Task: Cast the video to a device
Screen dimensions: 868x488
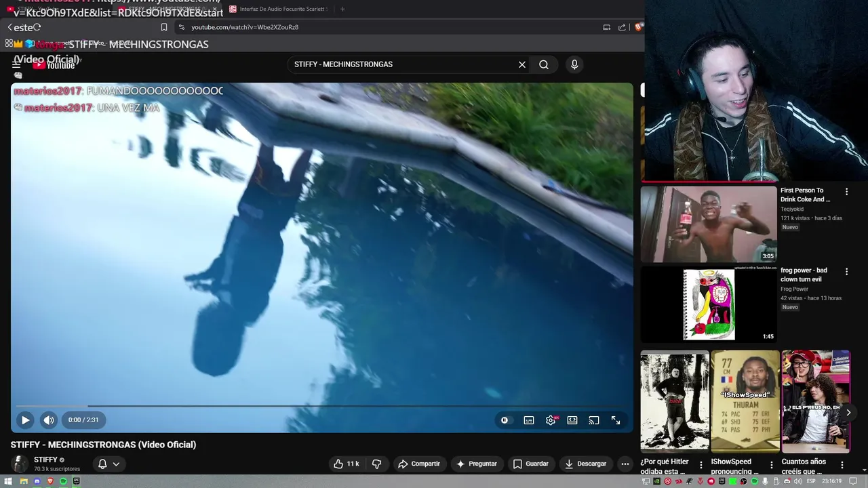Action: pos(594,420)
